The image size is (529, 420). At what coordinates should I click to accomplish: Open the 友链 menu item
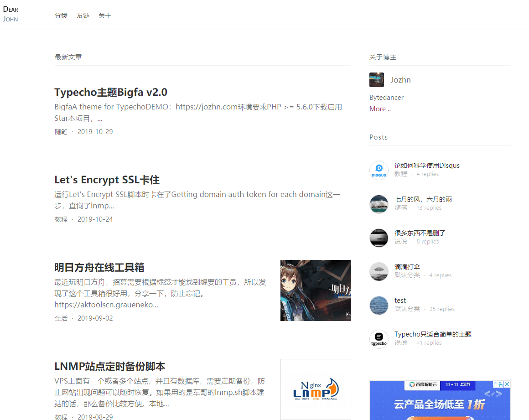click(83, 15)
